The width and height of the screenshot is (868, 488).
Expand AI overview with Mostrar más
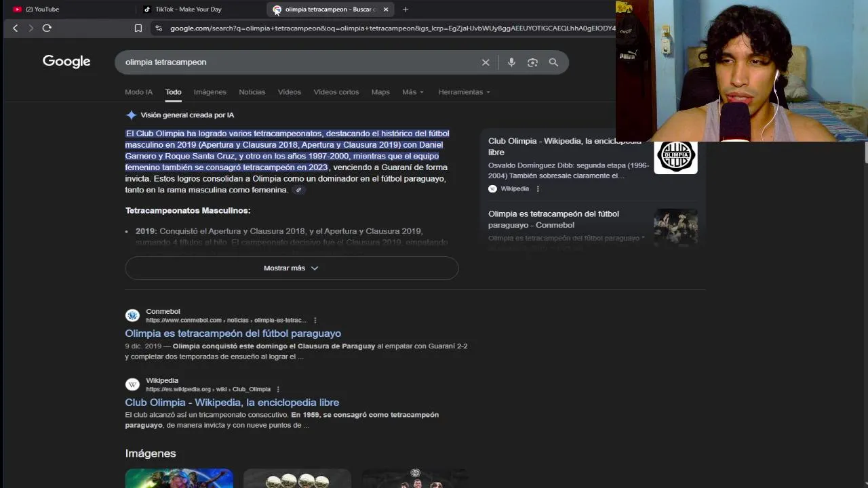pyautogui.click(x=292, y=268)
